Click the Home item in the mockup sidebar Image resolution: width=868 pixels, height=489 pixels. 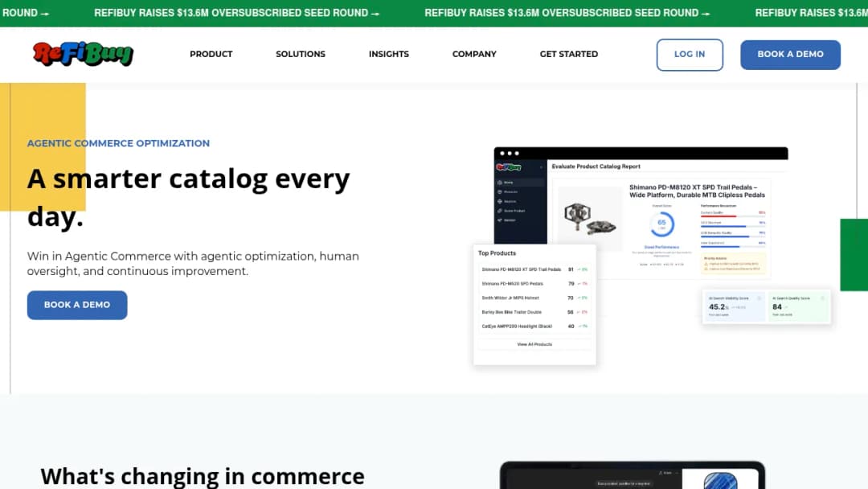(520, 183)
